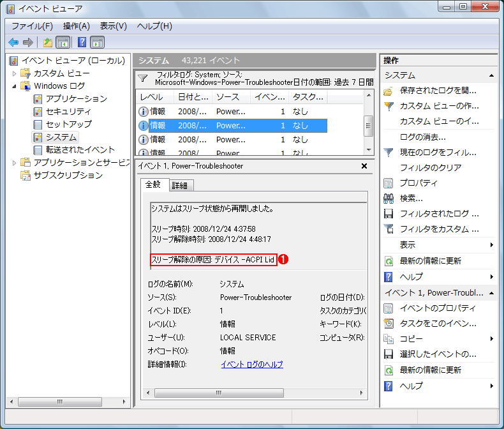Image resolution: width=504 pixels, height=429 pixels.
Task: Expand the カスタム ビュー node
Action: 14,73
